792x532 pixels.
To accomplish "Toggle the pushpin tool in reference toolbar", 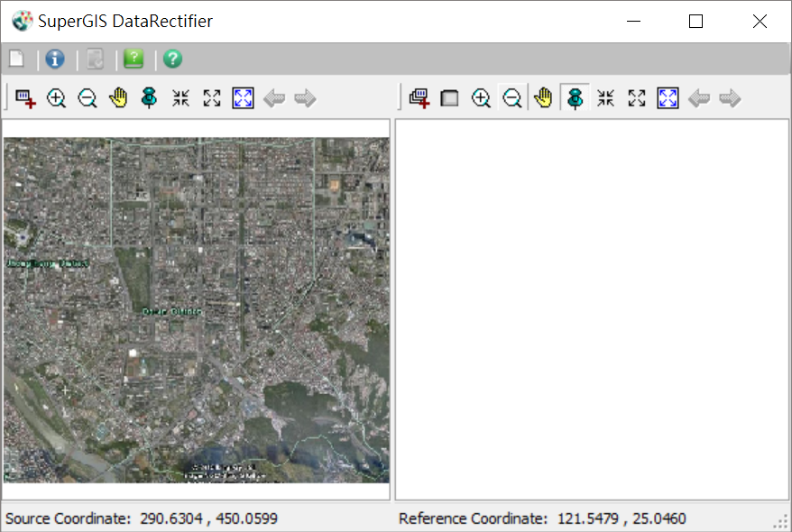I will pyautogui.click(x=575, y=98).
